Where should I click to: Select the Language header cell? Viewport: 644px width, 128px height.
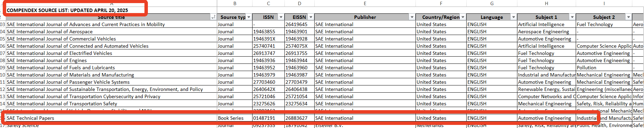point(492,17)
